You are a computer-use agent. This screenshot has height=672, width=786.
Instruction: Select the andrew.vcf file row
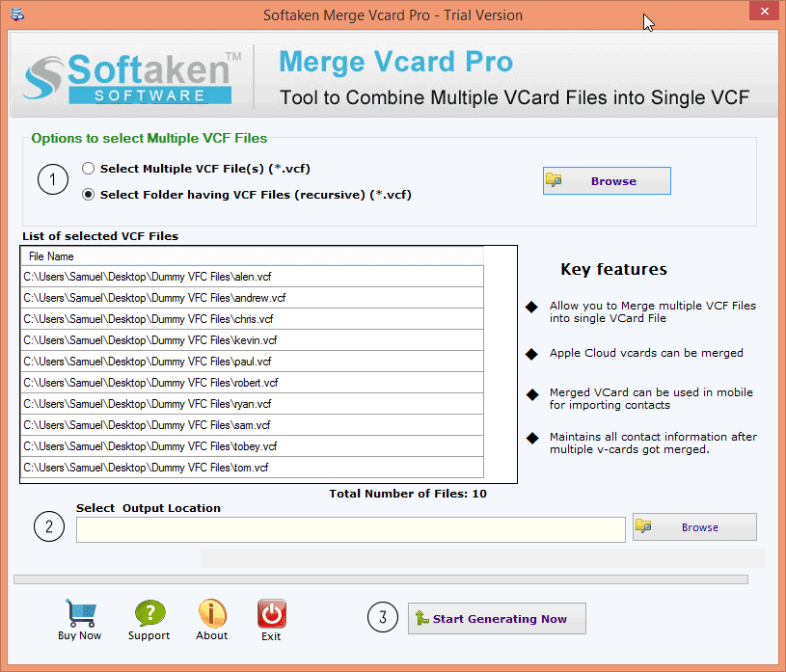tap(252, 298)
